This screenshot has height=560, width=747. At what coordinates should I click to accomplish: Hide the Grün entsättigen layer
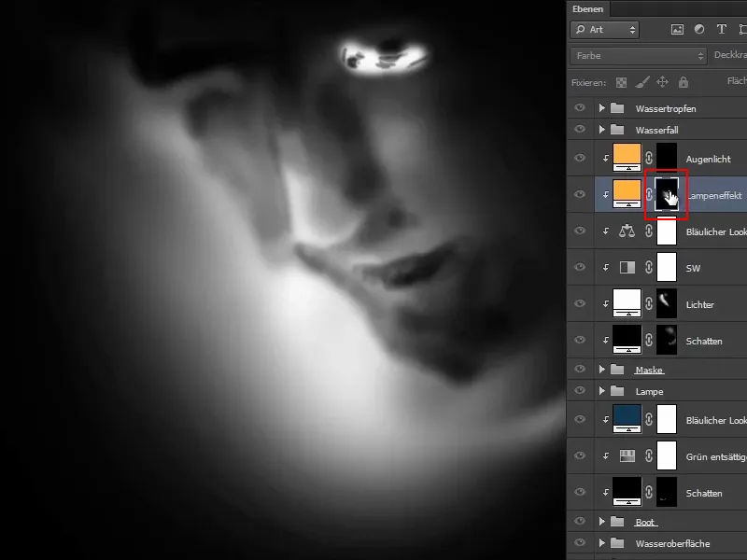click(580, 455)
